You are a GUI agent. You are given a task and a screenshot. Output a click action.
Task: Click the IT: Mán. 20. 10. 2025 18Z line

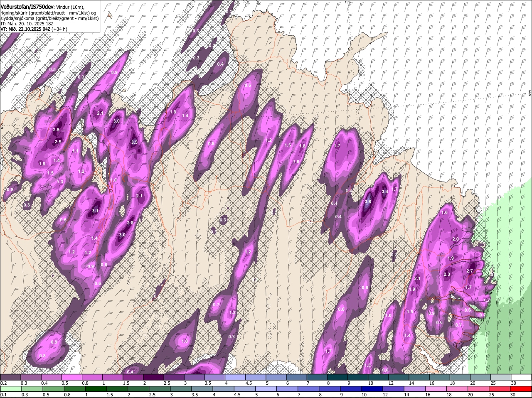click(x=27, y=24)
